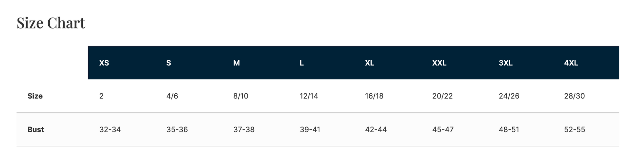
Task: Select the 4/6 size cell
Action: pos(172,96)
